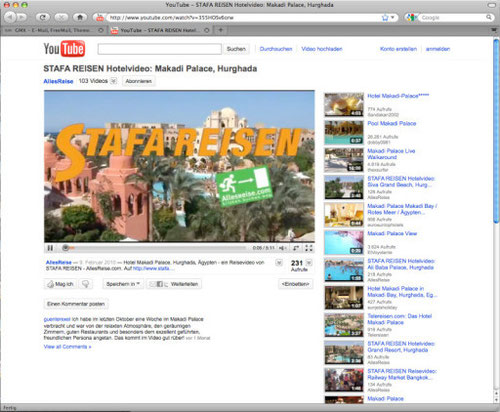Click the Suchen search button
This screenshot has width=500, height=412.
(236, 49)
